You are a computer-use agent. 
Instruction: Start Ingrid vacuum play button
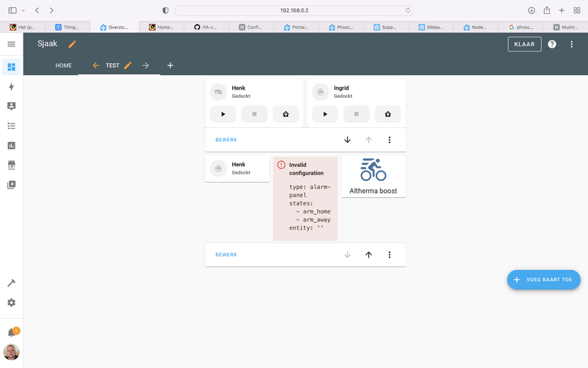pos(325,114)
